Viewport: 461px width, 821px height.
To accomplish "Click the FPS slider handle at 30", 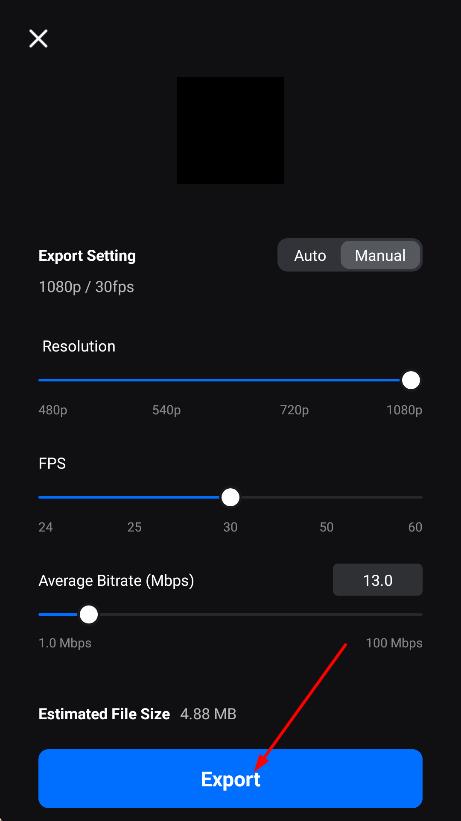I will tap(230, 497).
